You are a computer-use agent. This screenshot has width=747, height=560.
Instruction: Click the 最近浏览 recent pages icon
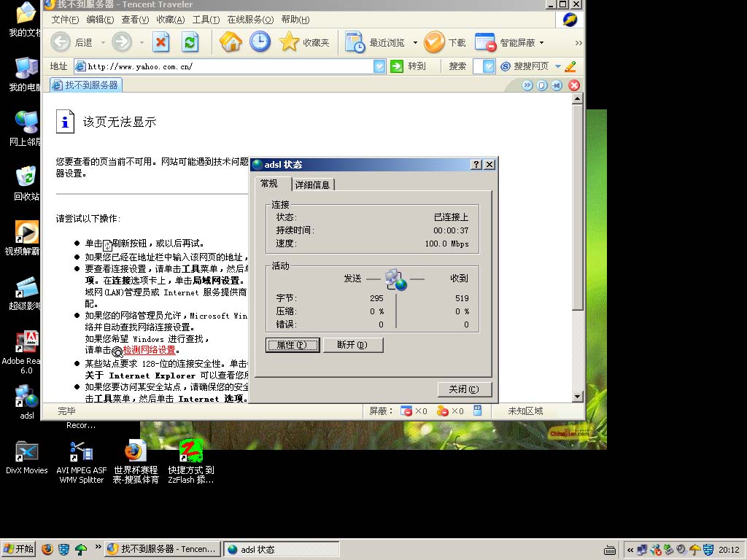click(355, 42)
